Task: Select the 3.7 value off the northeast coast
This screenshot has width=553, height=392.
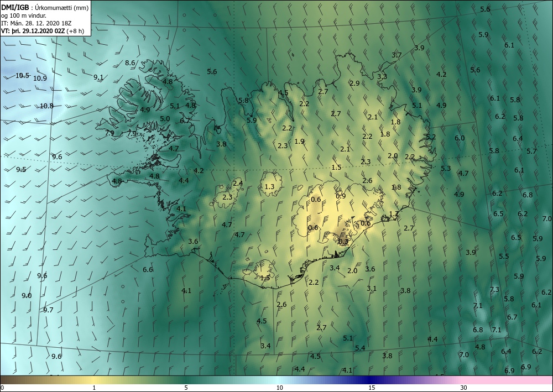Action: pyautogui.click(x=397, y=55)
